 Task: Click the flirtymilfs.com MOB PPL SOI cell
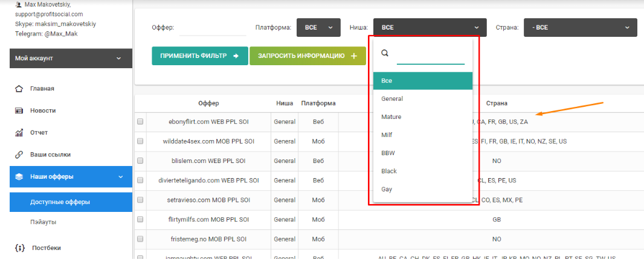(x=208, y=219)
